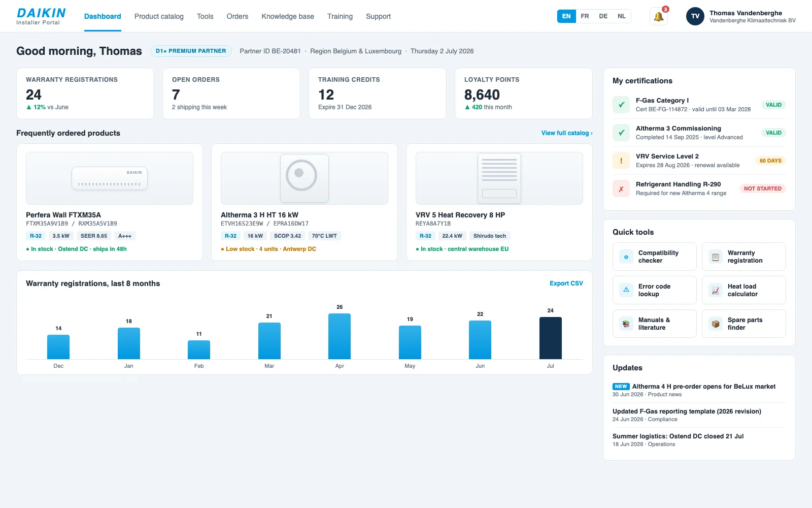This screenshot has width=812, height=508.
Task: Click the Altherma 3 Commissioning checkmark icon
Action: [x=621, y=133]
